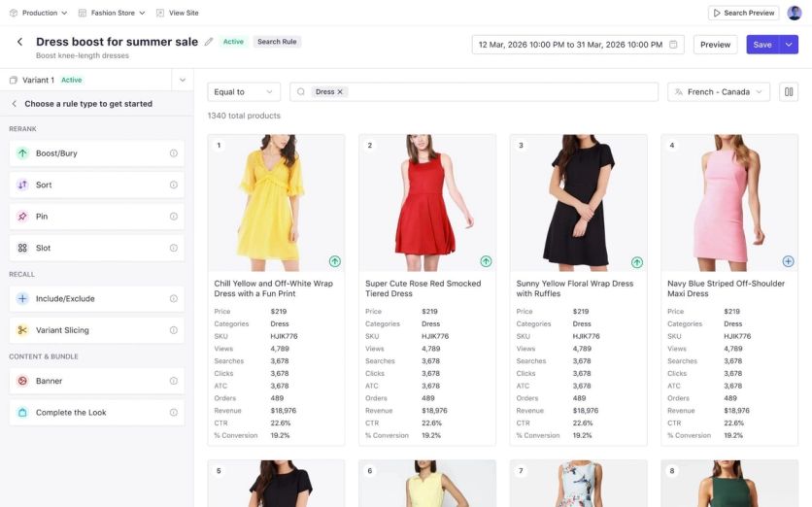Click the Sort arrows icon
This screenshot has height=507, width=812.
click(22, 185)
